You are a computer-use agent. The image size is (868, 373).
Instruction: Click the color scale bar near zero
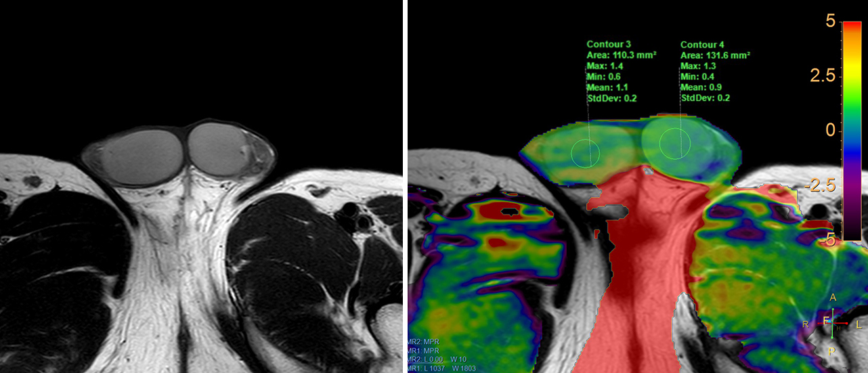pyautogui.click(x=850, y=130)
